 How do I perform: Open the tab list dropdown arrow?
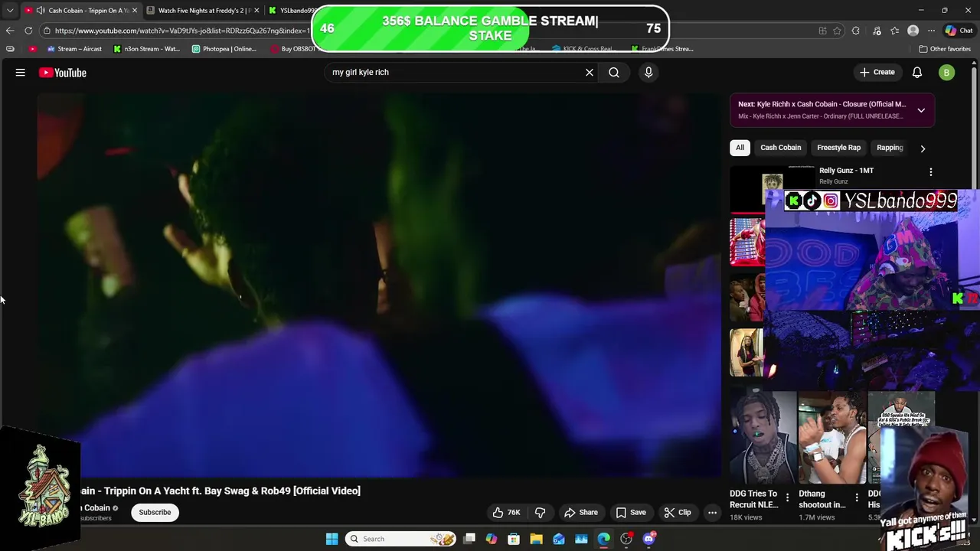point(10,11)
